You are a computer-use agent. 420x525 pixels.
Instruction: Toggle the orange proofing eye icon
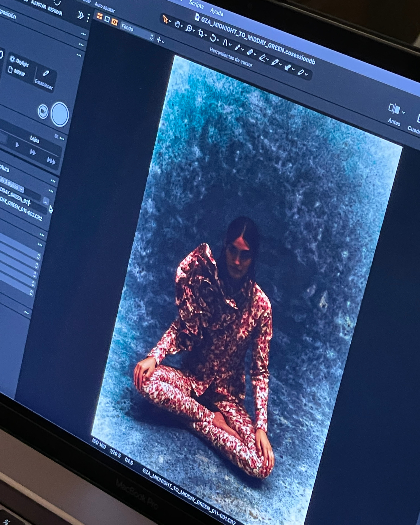pyautogui.click(x=114, y=22)
